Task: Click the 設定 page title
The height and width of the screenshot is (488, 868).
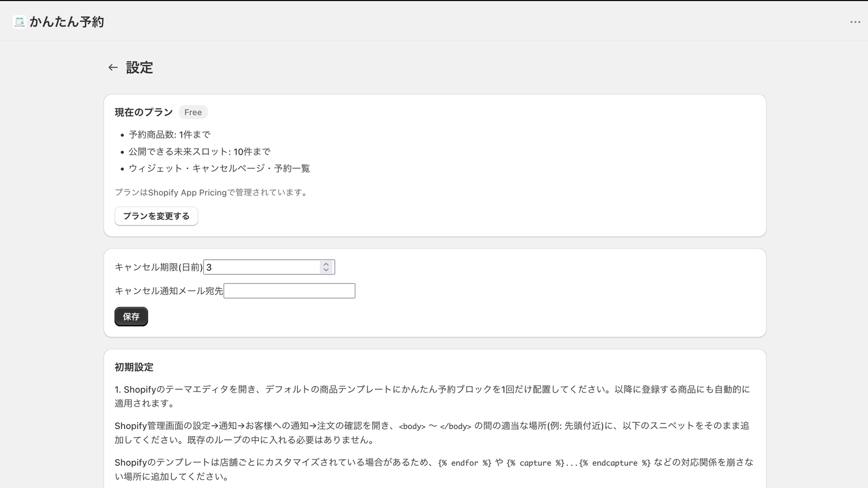Action: point(139,67)
